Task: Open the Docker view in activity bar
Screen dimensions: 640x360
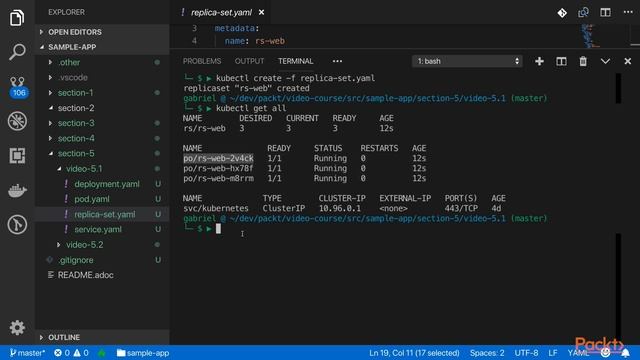Action: (17, 190)
